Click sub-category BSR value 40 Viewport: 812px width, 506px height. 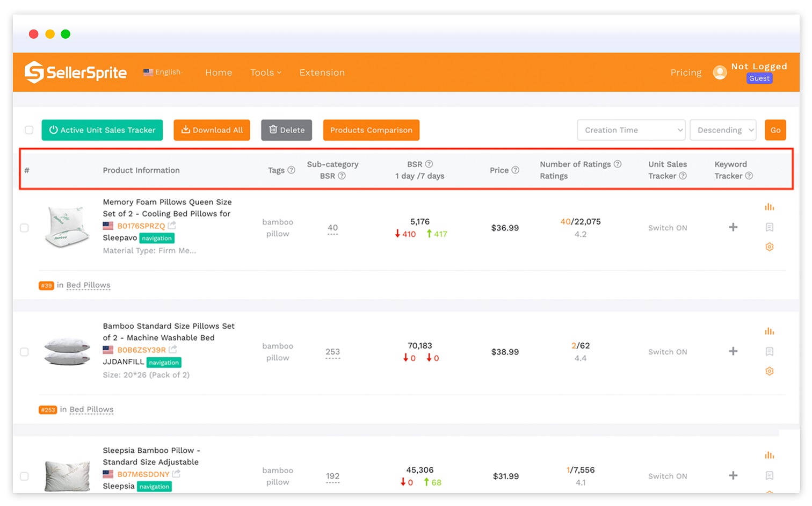pyautogui.click(x=332, y=228)
